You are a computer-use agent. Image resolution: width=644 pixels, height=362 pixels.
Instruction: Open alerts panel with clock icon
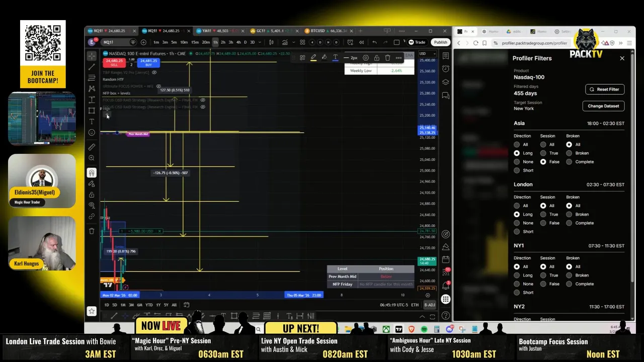tap(446, 69)
